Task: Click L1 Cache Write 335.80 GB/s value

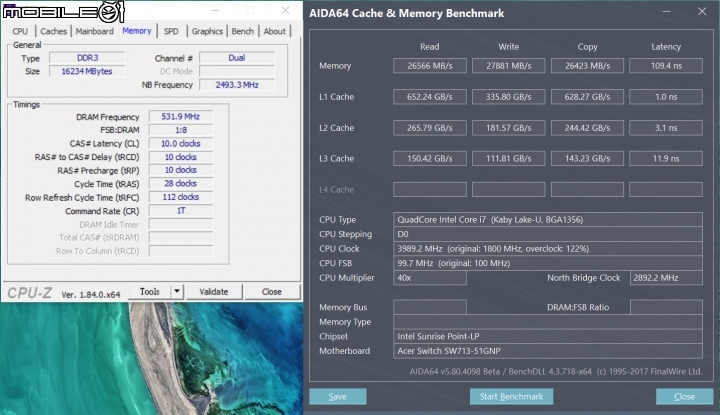Action: [x=509, y=97]
